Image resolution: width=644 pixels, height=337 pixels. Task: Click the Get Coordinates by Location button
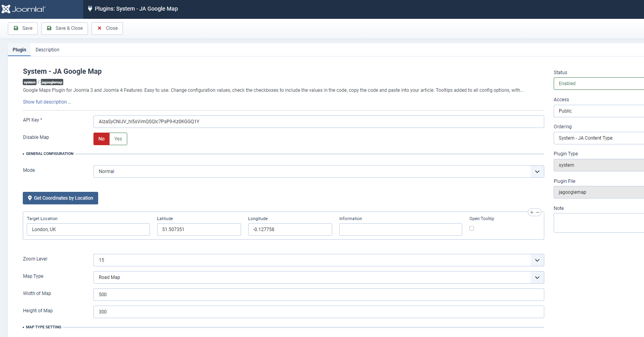pos(60,198)
